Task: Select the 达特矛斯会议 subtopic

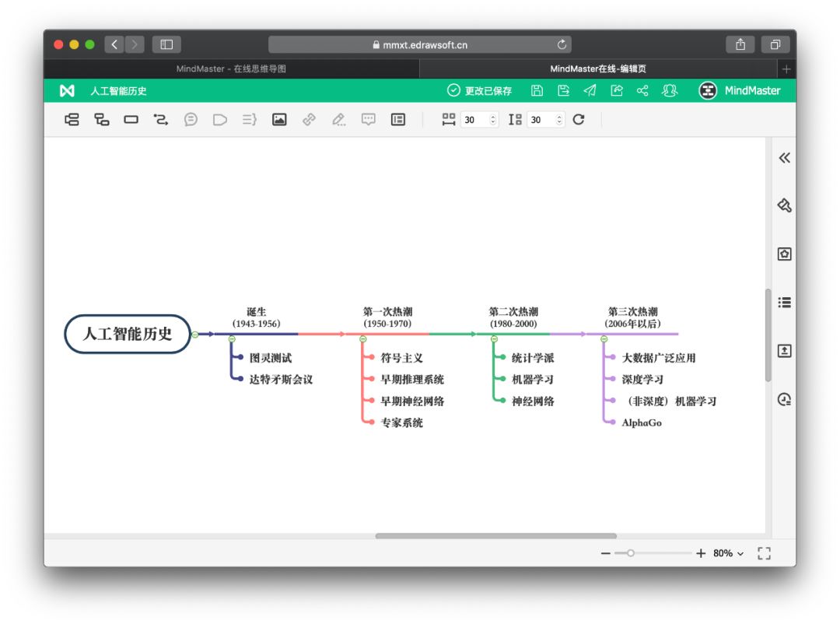Action: 281,380
